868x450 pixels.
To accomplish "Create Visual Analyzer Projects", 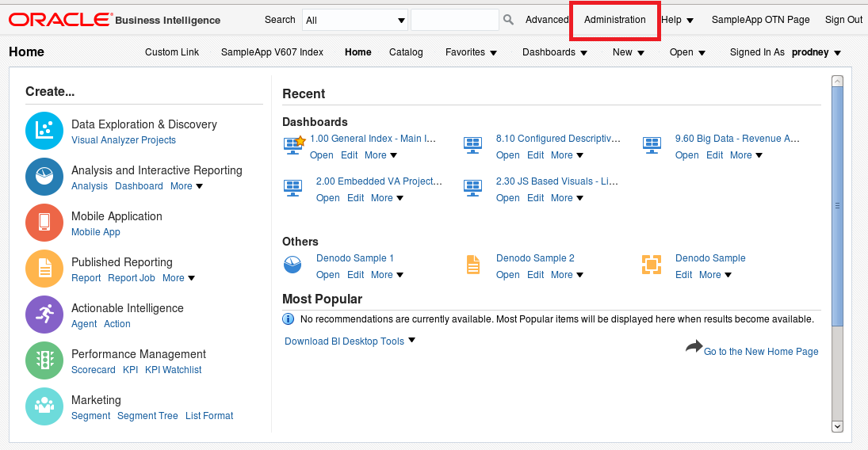I will tap(124, 140).
